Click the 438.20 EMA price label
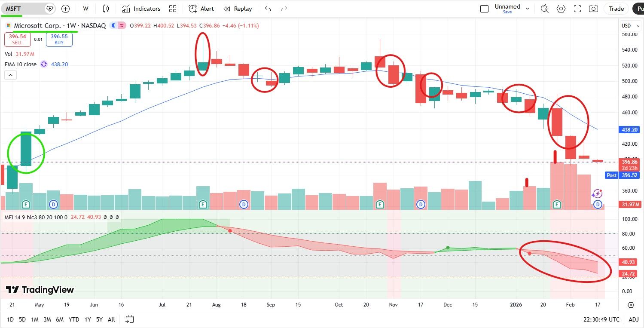This screenshot has width=644, height=328. point(629,129)
